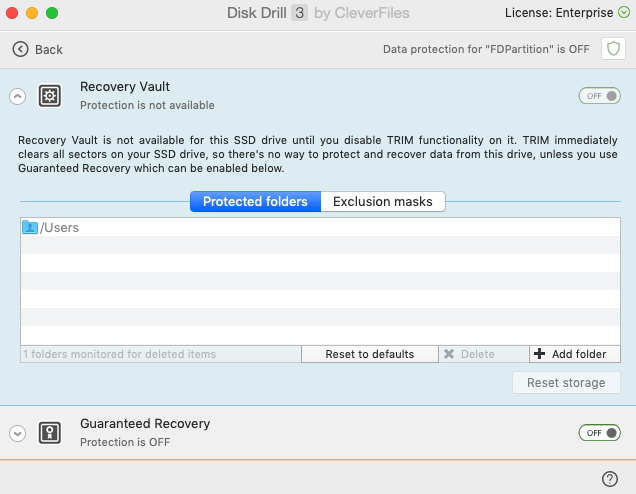Click the Add folder button
This screenshot has width=636, height=494.
click(x=575, y=354)
